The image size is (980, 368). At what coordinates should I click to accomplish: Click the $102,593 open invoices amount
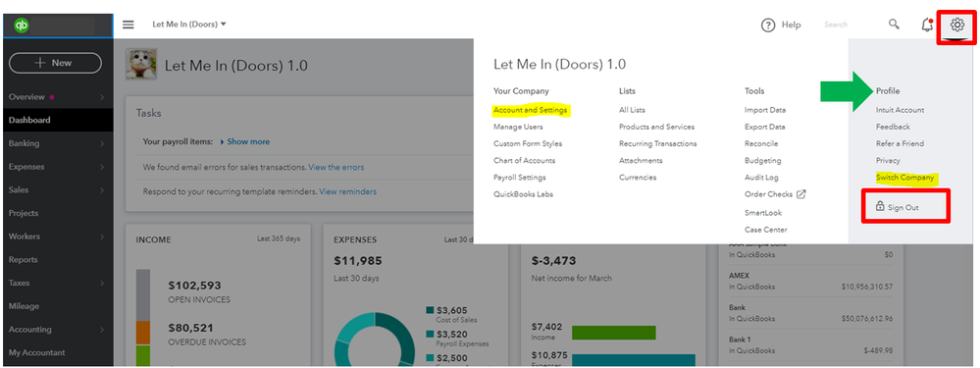tap(194, 286)
